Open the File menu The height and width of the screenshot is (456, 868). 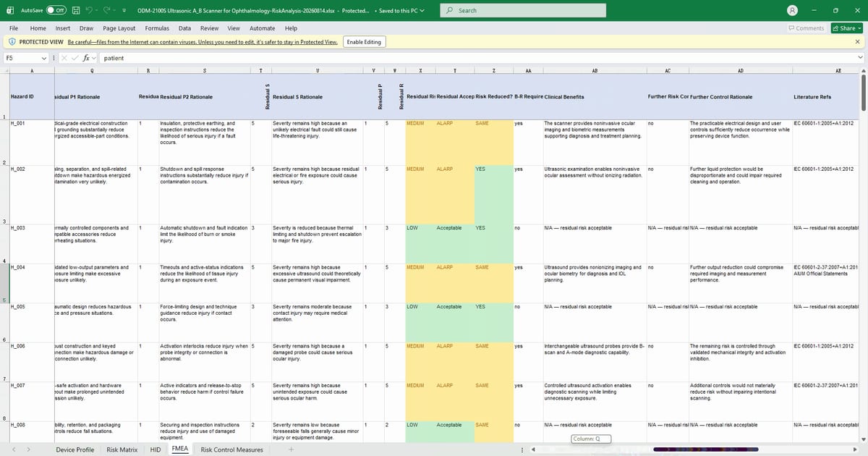13,28
